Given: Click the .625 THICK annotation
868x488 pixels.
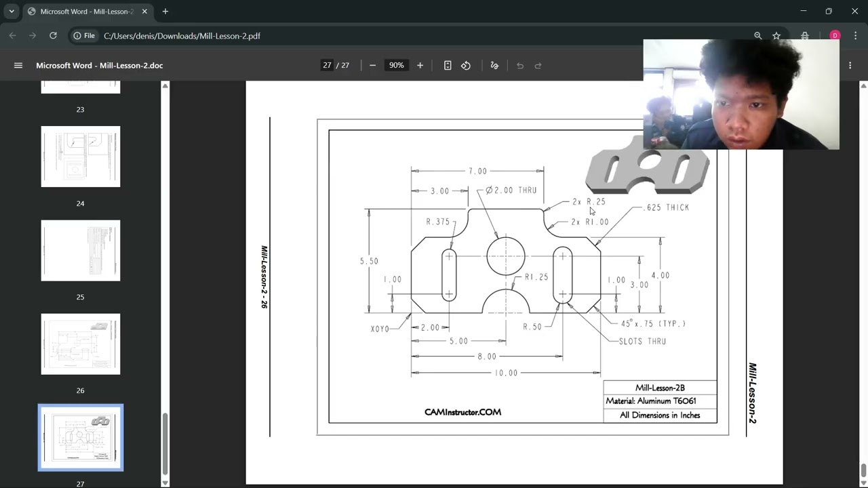Looking at the screenshot, I should point(666,207).
